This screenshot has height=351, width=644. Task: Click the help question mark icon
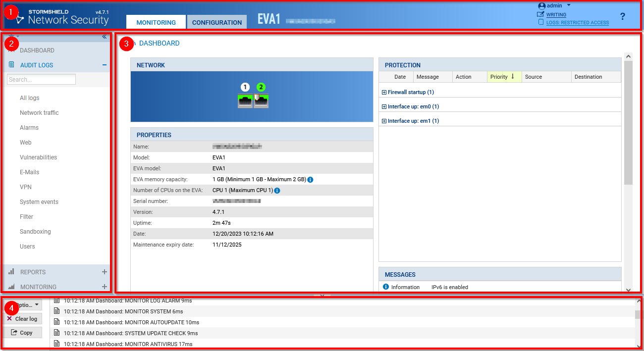click(x=623, y=16)
